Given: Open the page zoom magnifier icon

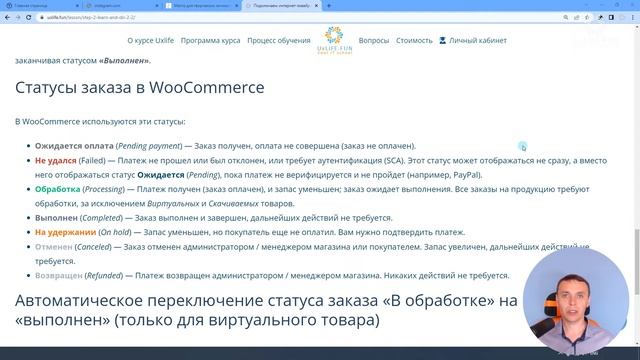Looking at the screenshot, I should click(566, 18).
